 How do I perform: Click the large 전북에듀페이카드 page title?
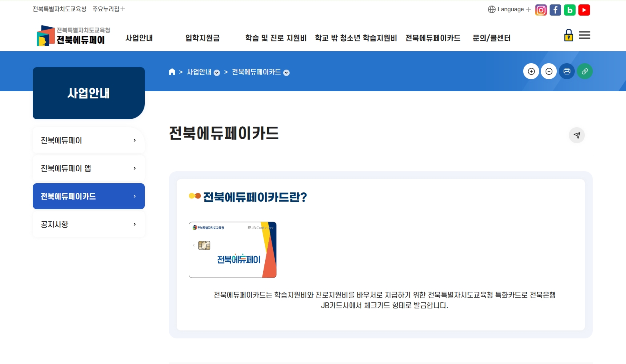point(224,133)
